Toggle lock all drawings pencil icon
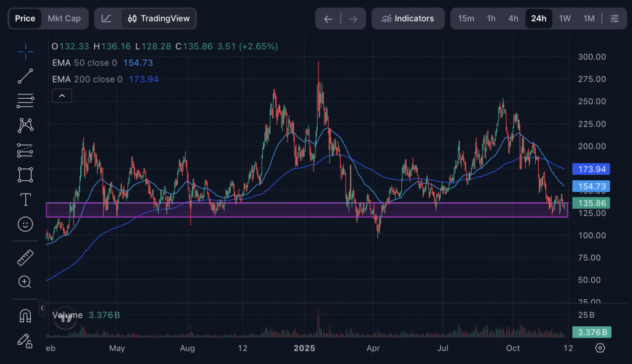The height and width of the screenshot is (364, 632). tap(25, 340)
